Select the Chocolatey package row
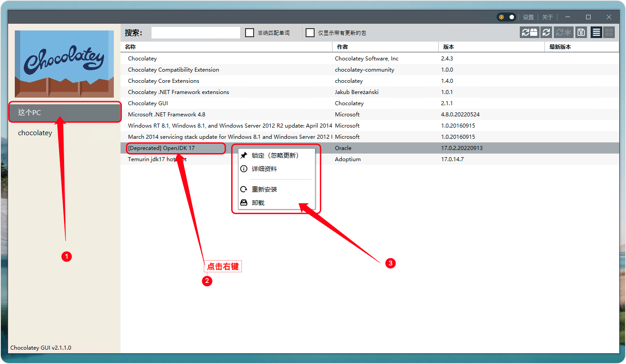 click(x=370, y=58)
